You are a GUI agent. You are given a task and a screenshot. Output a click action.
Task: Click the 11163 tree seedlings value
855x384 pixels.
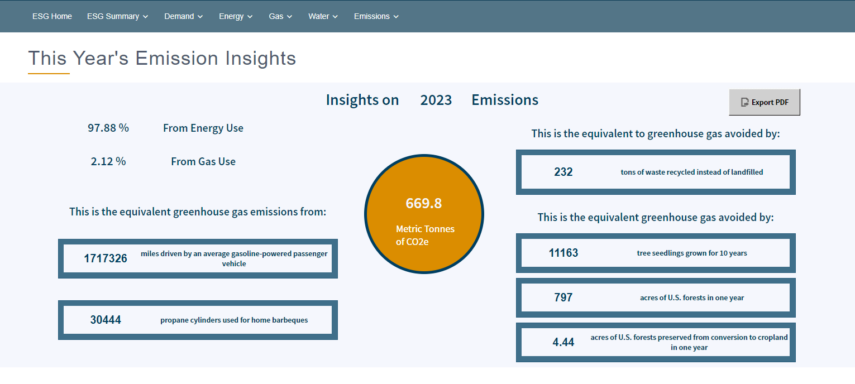click(x=563, y=253)
